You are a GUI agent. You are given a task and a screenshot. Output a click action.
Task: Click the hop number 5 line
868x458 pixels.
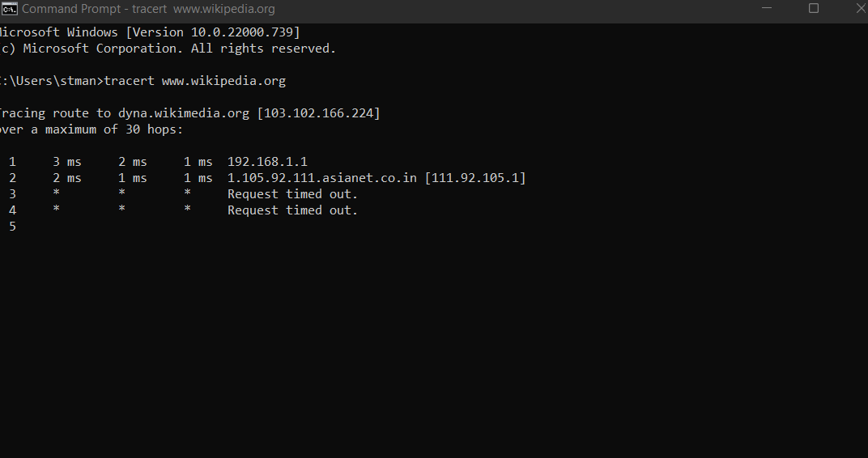[12, 227]
